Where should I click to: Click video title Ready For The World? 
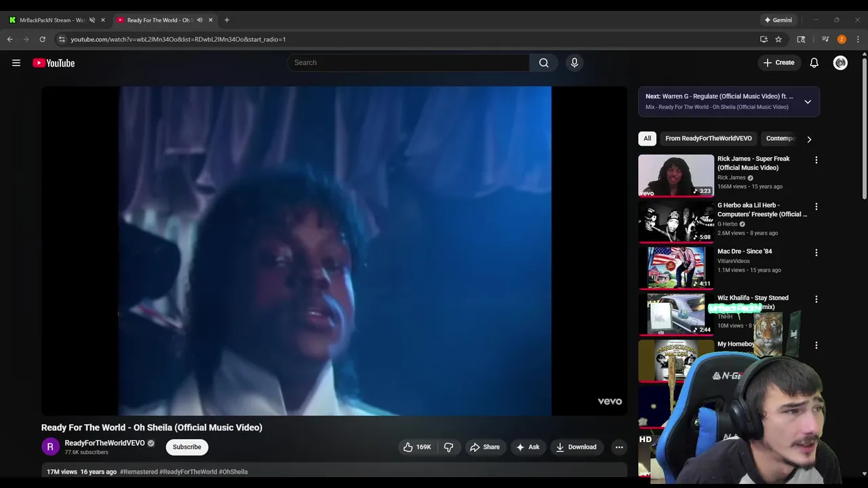pyautogui.click(x=152, y=428)
